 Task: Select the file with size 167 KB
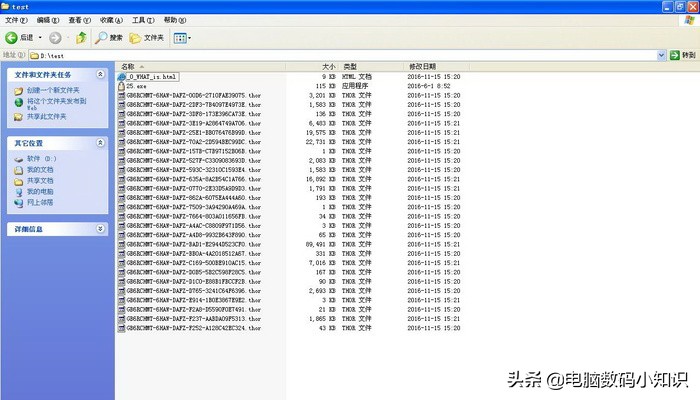193,272
